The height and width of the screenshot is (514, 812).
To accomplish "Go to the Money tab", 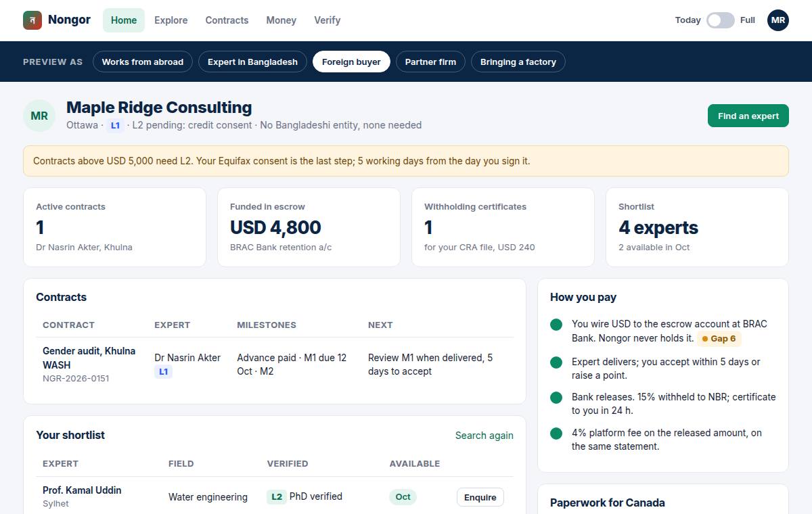I will (x=281, y=20).
